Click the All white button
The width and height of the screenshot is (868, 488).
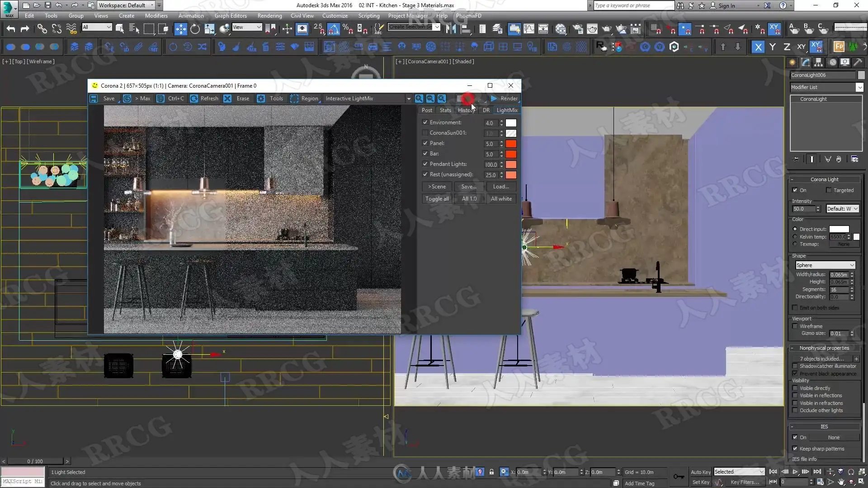point(501,199)
